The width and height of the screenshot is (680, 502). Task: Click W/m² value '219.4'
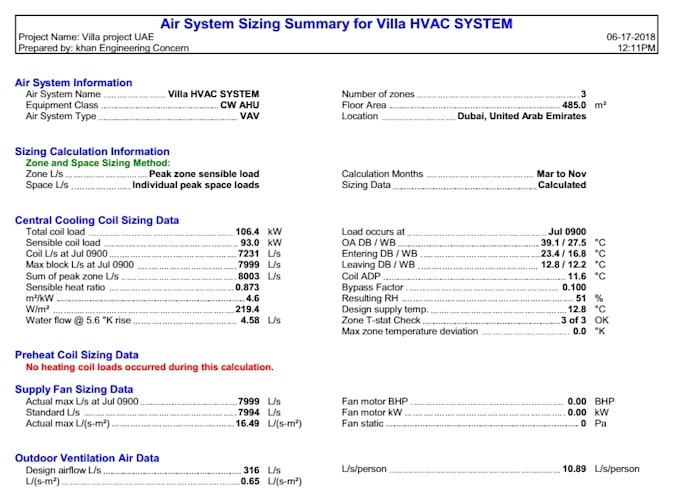click(247, 309)
